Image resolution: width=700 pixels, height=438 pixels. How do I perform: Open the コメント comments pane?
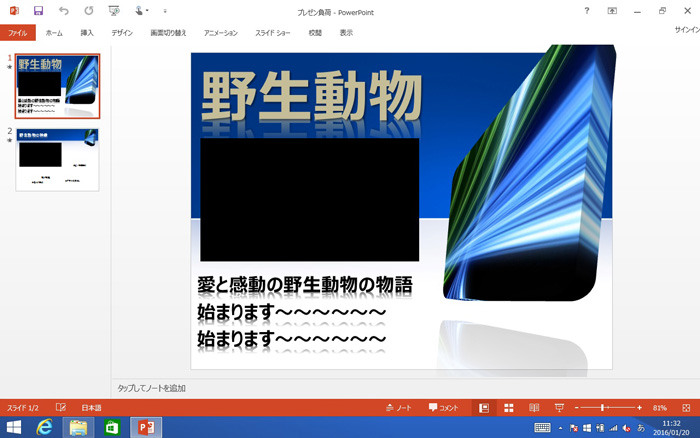tap(443, 408)
